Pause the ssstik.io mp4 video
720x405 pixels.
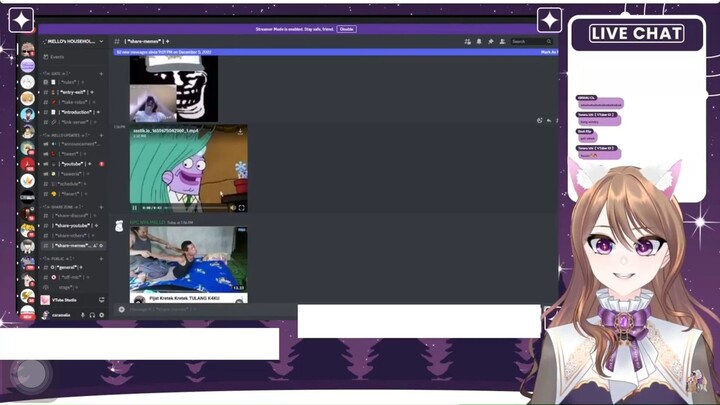point(135,208)
